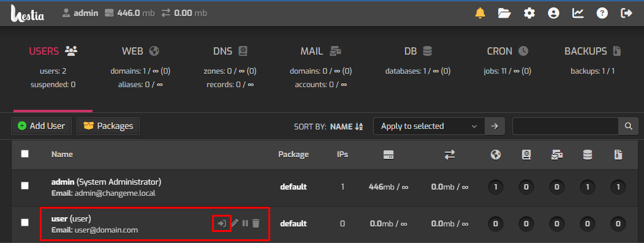Focus the search input field
Viewport: 644px width, 243px height.
(x=566, y=126)
